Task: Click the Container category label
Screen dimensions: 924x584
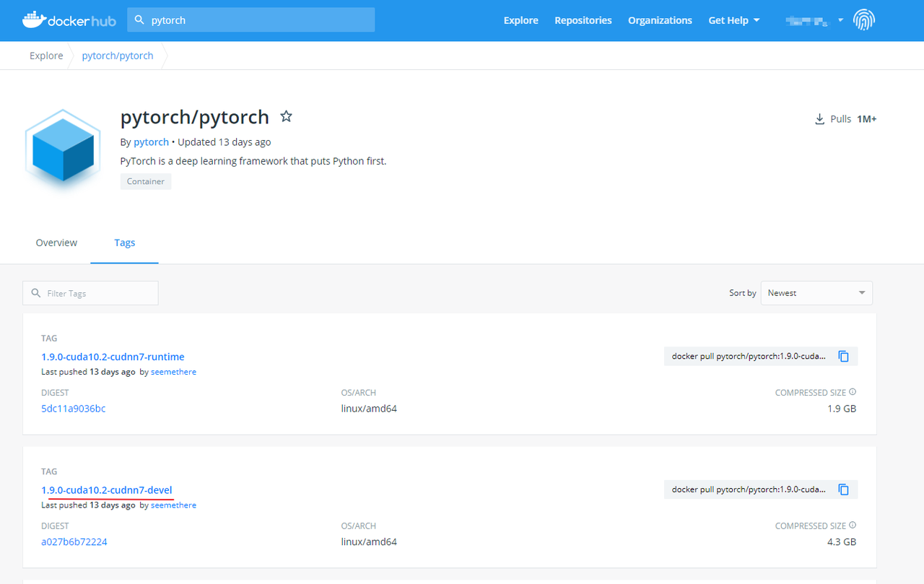Action: 146,181
